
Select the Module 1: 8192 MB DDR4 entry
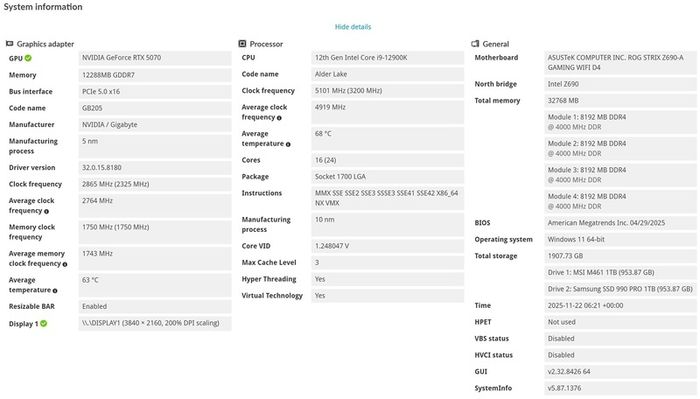(x=621, y=122)
